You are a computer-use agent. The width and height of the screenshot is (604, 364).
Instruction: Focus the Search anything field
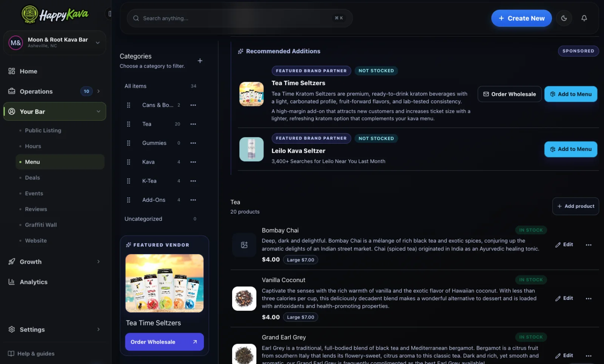[x=240, y=18]
